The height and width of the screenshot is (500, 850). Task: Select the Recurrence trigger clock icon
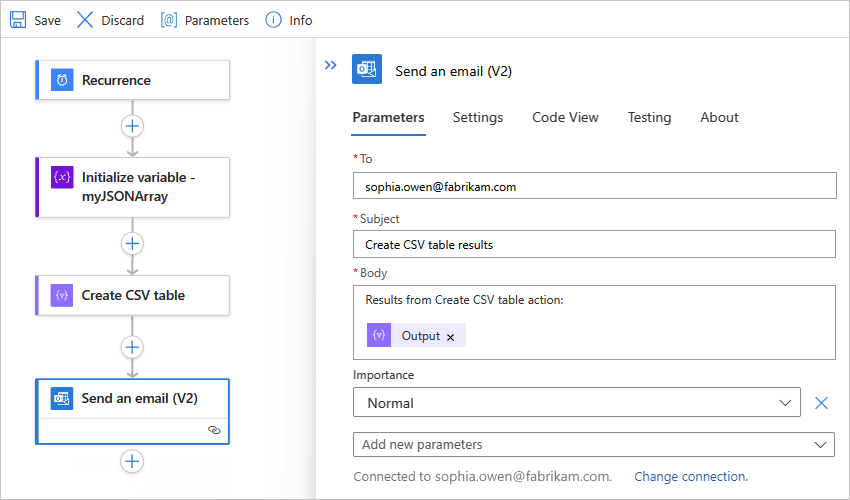(x=62, y=80)
